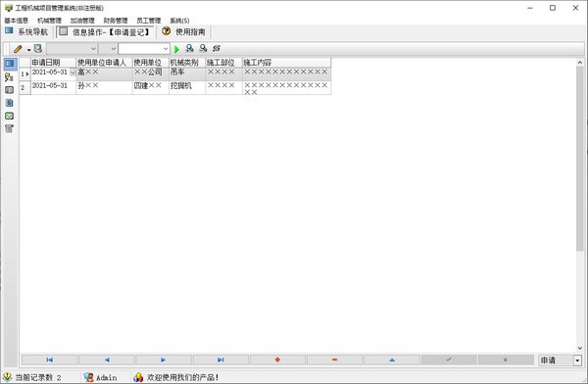Screen dimensions: 588x384
Task: Click the pencil edit icon in toolbar
Action: [18, 49]
